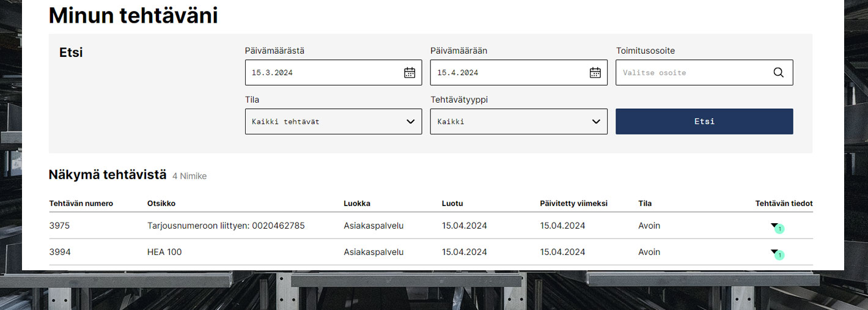Viewport: 868px width, 310px height.
Task: Click green badge on task 3975
Action: point(779,229)
